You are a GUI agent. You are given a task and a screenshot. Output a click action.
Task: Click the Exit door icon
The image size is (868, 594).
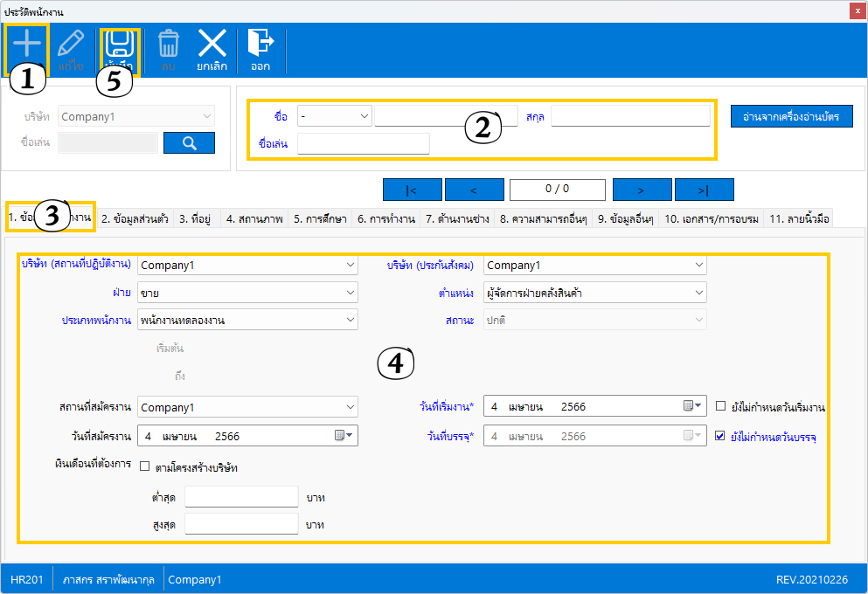pyautogui.click(x=260, y=44)
